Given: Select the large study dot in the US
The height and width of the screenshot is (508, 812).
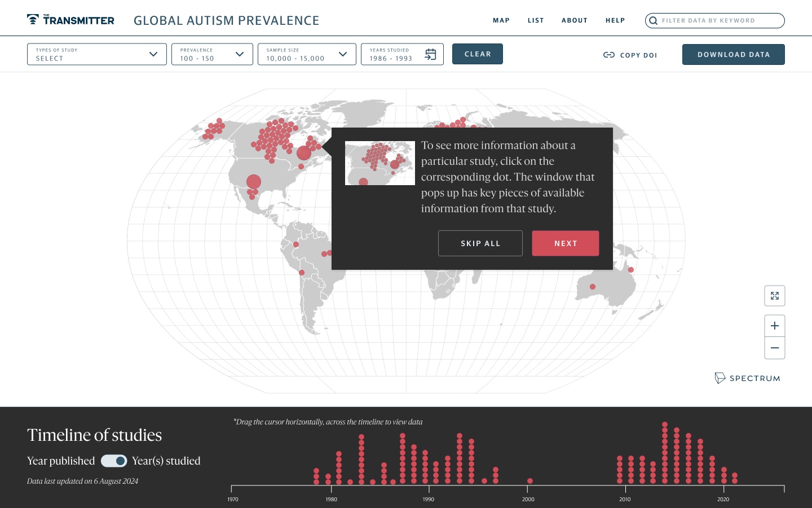Looking at the screenshot, I should tap(254, 182).
